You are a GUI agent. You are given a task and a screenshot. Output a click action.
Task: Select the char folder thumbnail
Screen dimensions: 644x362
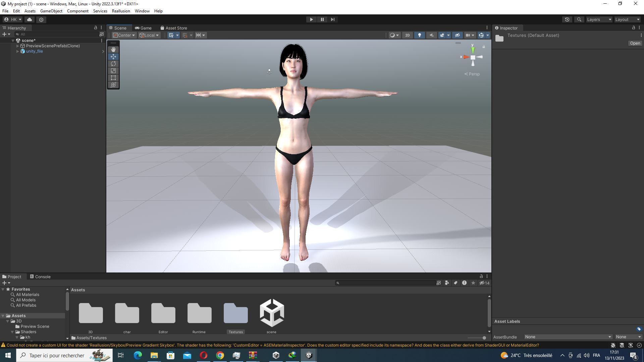point(127,313)
